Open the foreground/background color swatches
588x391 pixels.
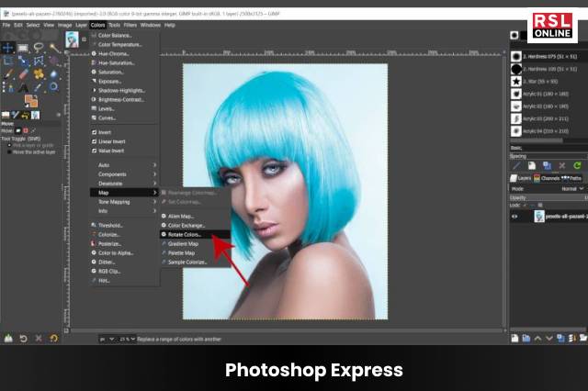(31, 101)
